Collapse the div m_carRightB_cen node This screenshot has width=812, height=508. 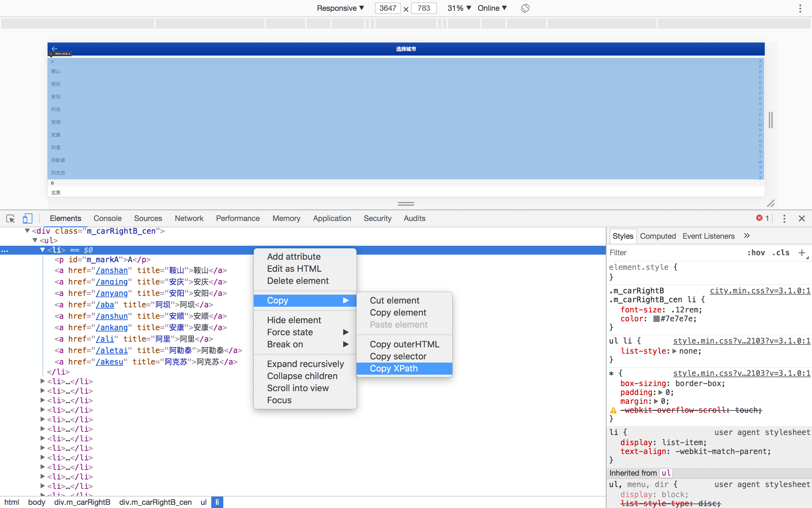(27, 231)
